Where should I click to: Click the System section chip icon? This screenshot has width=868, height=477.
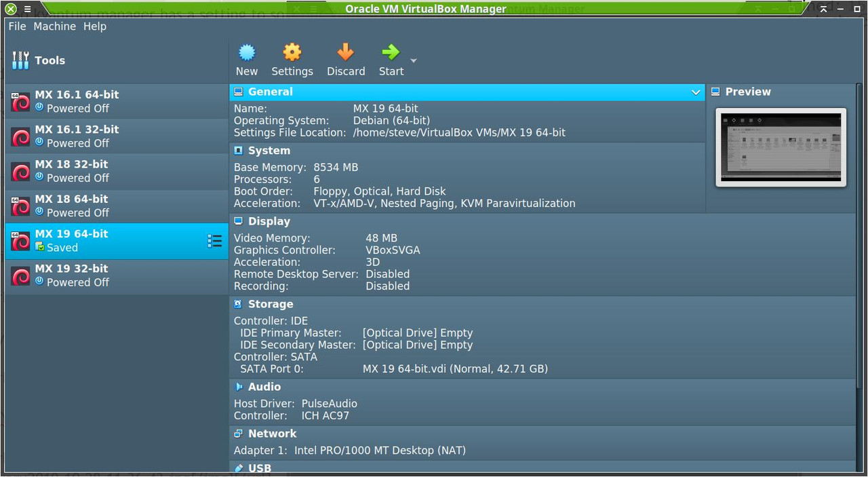click(239, 151)
